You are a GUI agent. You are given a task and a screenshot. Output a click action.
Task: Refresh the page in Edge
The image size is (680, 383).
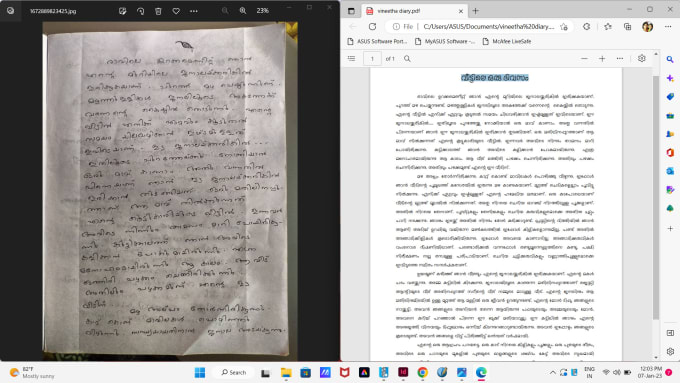(x=373, y=26)
